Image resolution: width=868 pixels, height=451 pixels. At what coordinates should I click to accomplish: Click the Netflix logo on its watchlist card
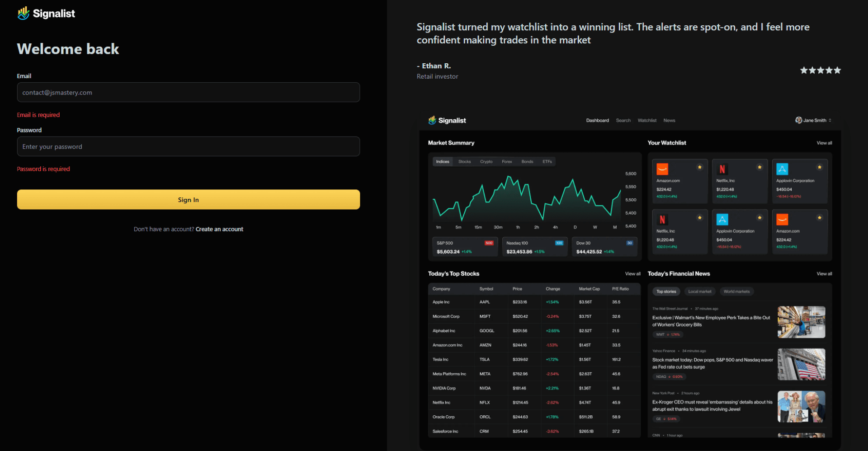click(x=722, y=169)
